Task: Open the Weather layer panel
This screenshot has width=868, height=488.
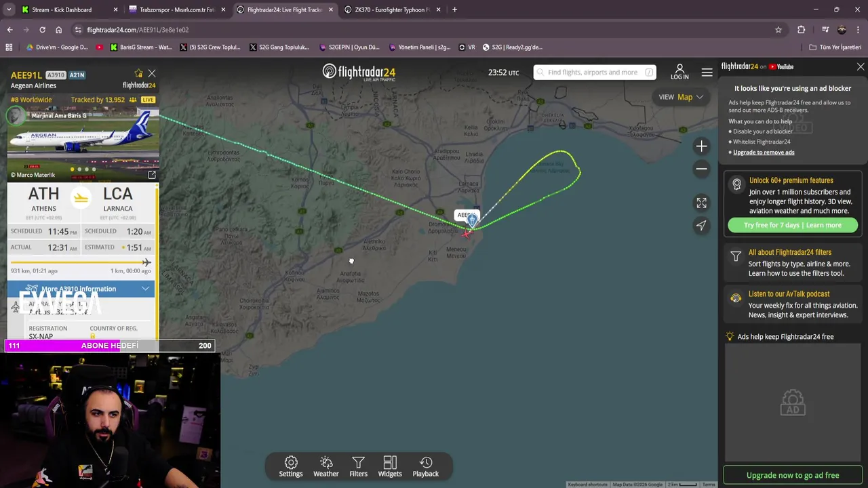Action: (325, 466)
